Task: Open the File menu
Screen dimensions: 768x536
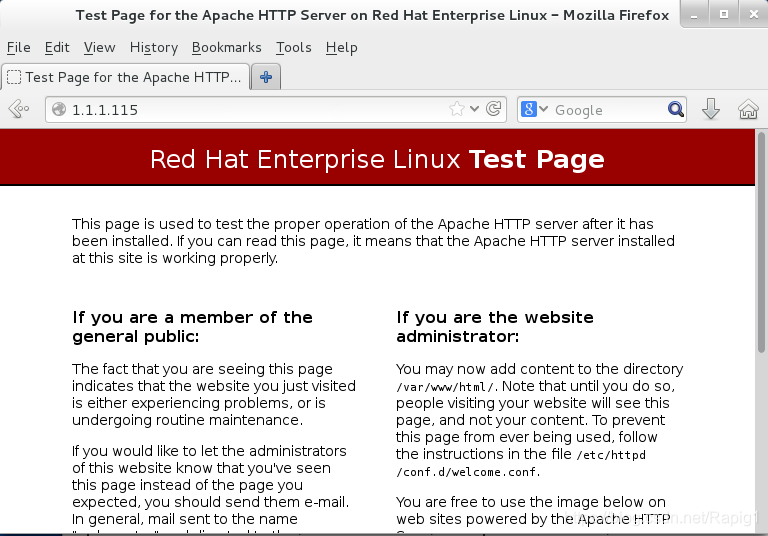Action: pos(19,48)
